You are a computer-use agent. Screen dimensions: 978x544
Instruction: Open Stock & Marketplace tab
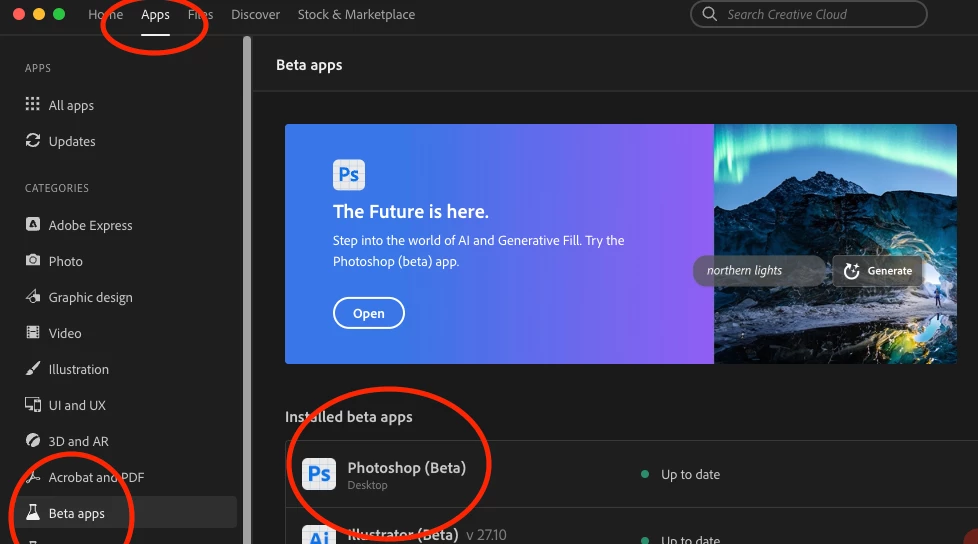tap(356, 14)
